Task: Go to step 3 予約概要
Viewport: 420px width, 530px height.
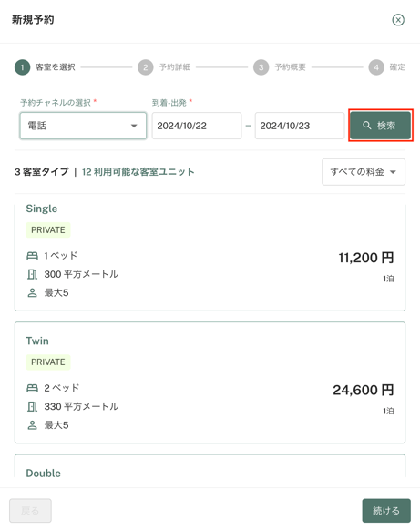Action: (x=280, y=67)
